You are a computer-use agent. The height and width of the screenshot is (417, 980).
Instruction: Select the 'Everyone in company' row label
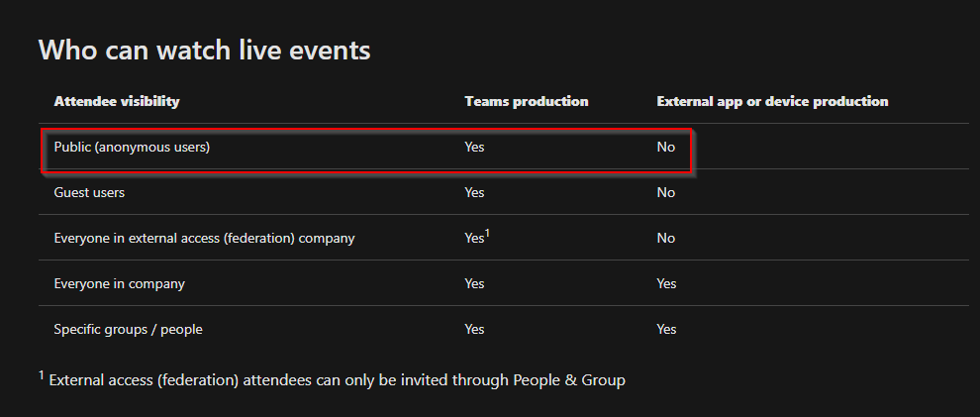[119, 283]
